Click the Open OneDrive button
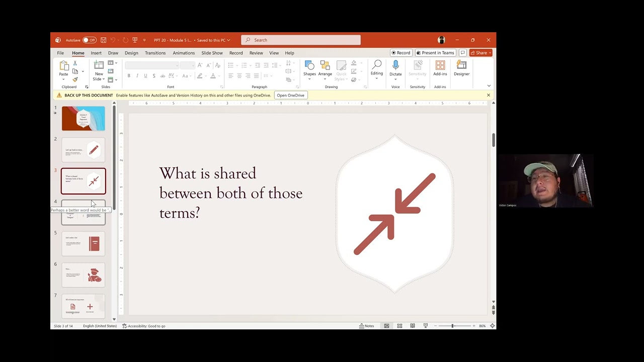Image resolution: width=644 pixels, height=362 pixels. coord(290,95)
